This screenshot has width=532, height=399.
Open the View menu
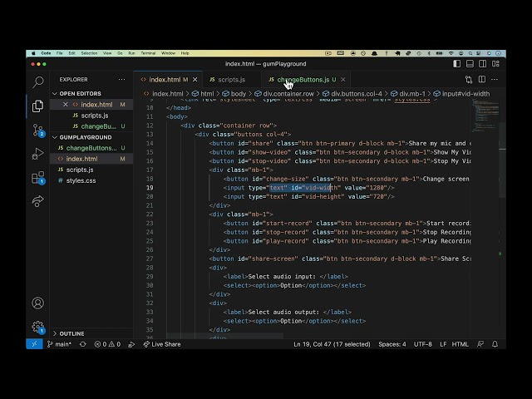(107, 53)
